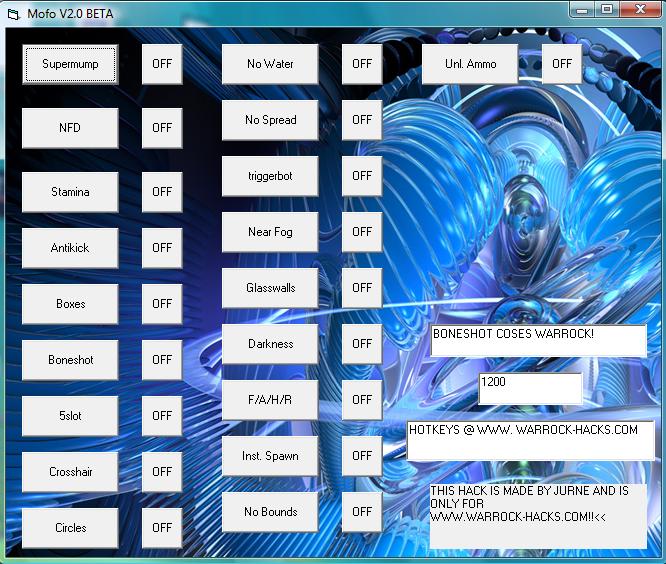The height and width of the screenshot is (564, 666).
Task: Toggle the OFF switch beside Unl. Ammo
Action: point(562,64)
